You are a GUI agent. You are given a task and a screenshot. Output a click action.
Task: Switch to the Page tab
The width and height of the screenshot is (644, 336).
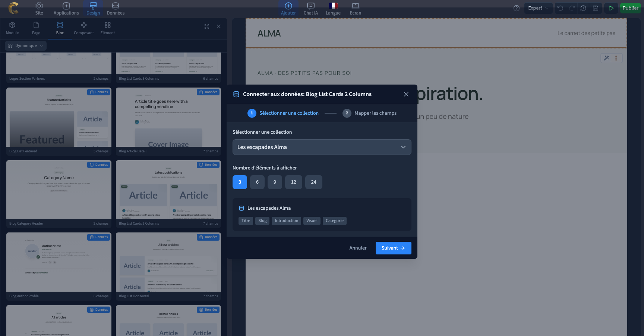pos(36,28)
